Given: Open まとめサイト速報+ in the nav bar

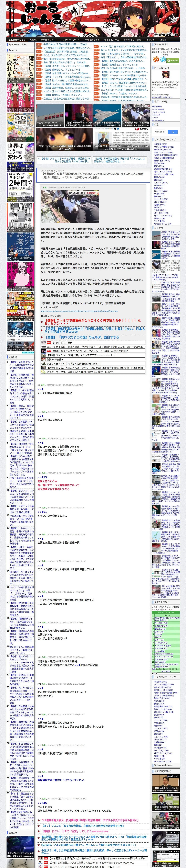Looking at the screenshot, I should click(x=133, y=40).
